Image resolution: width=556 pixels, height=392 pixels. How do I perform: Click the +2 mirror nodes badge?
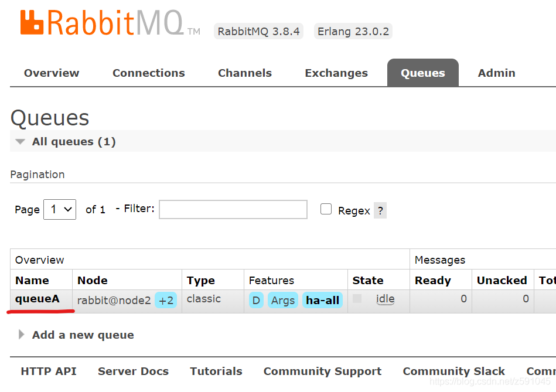[x=166, y=301]
